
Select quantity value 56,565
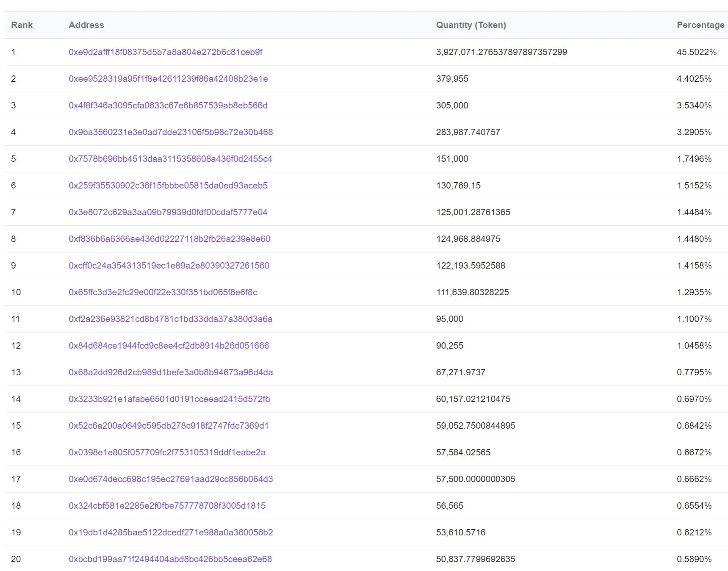[x=450, y=506]
